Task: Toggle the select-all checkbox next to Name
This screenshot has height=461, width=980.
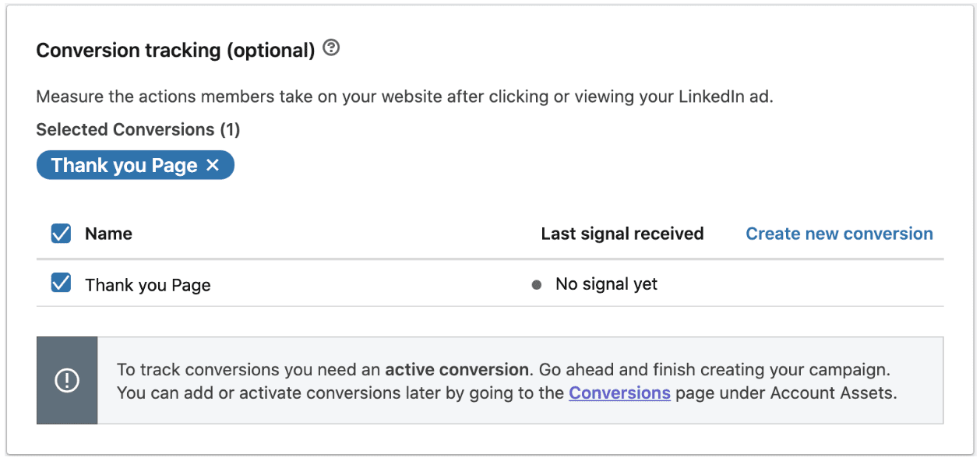Action: click(x=61, y=234)
